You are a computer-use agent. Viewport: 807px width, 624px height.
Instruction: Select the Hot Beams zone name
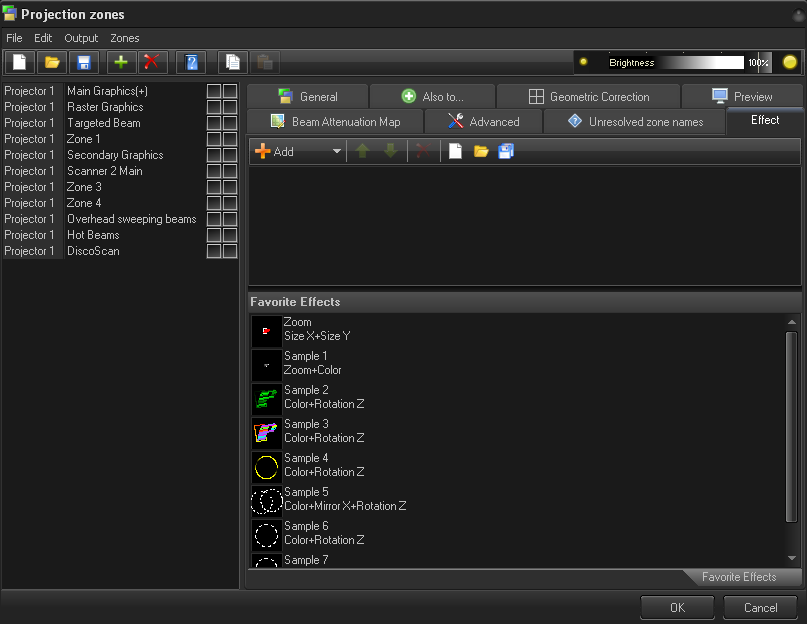(x=93, y=235)
